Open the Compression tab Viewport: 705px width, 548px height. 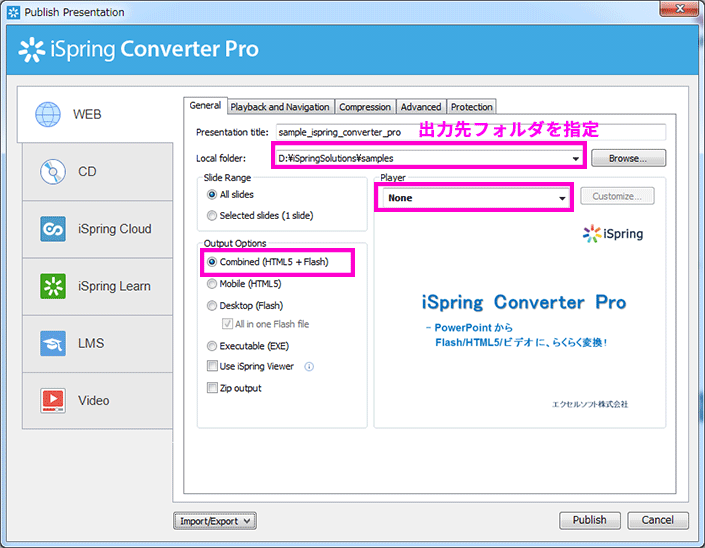(365, 107)
